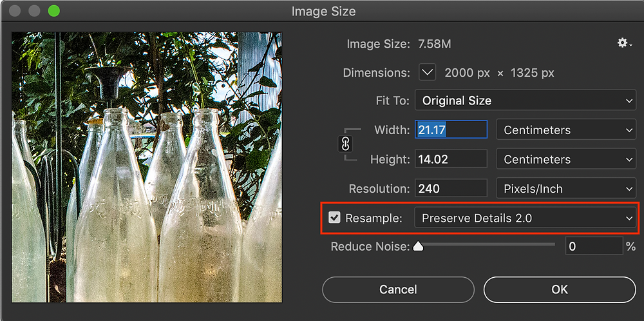This screenshot has height=321, width=644.
Task: Click the green zoom window button
Action: (x=54, y=11)
